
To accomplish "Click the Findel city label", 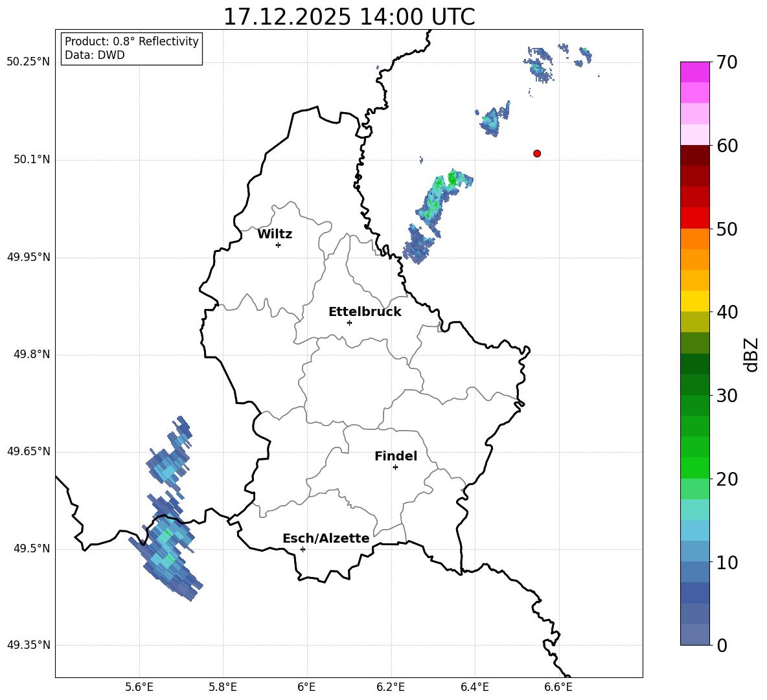I will tap(396, 456).
